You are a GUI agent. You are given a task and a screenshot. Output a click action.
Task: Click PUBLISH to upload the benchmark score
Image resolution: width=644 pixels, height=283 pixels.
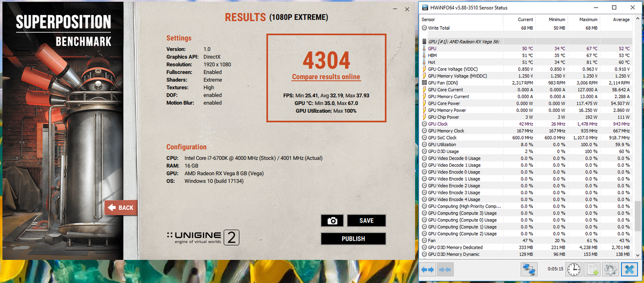(x=353, y=239)
